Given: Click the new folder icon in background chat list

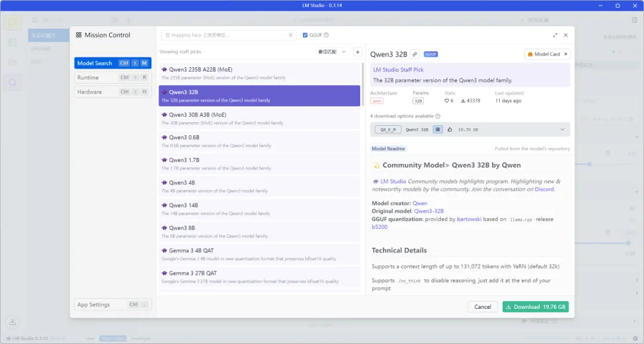Looking at the screenshot, I should pos(114,20).
